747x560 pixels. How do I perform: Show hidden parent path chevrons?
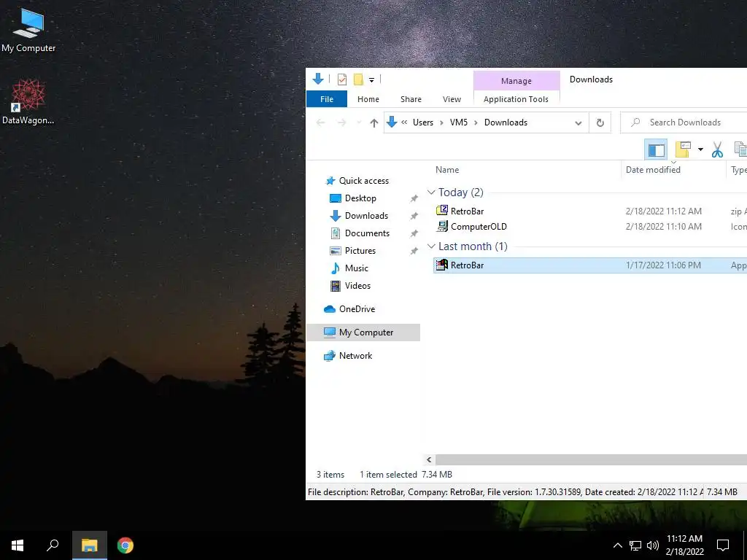[404, 122]
